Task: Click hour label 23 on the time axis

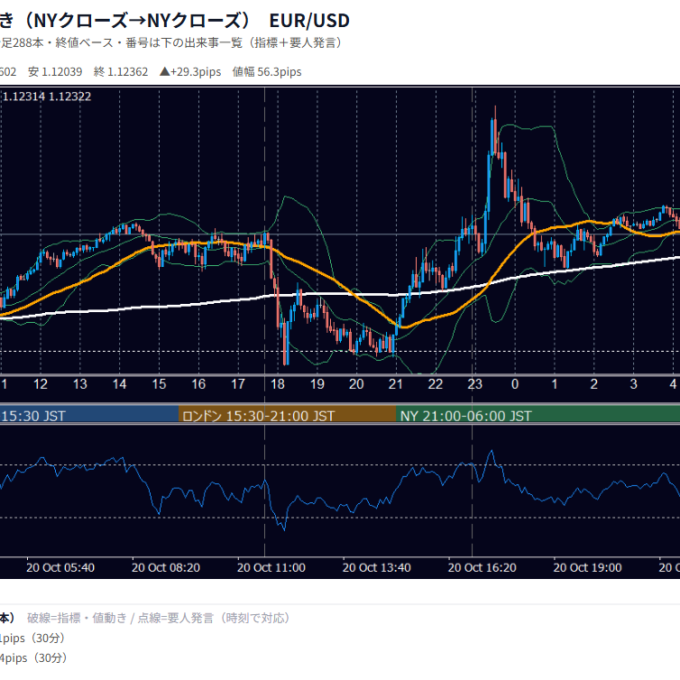Action: point(475,384)
